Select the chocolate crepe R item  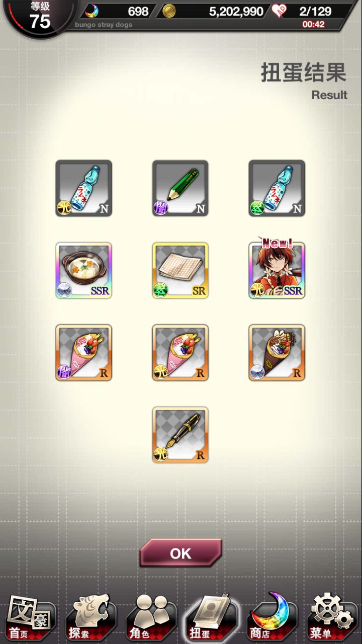coord(277,353)
